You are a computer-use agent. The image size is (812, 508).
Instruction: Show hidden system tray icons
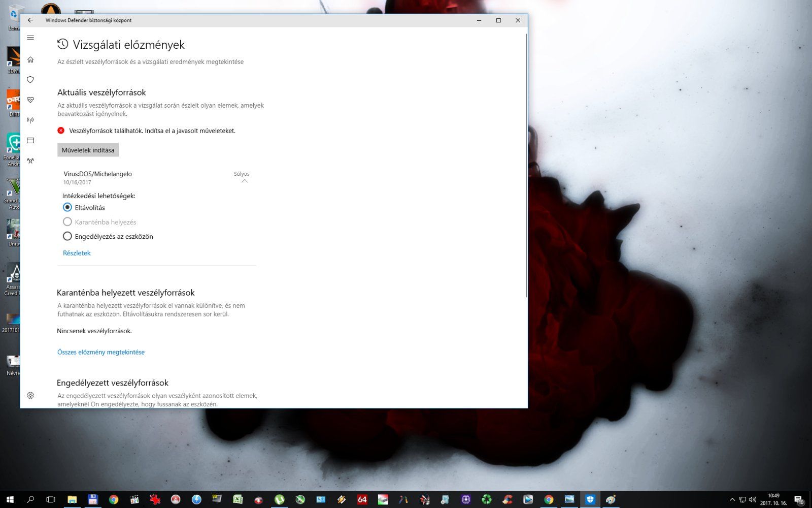click(x=732, y=500)
